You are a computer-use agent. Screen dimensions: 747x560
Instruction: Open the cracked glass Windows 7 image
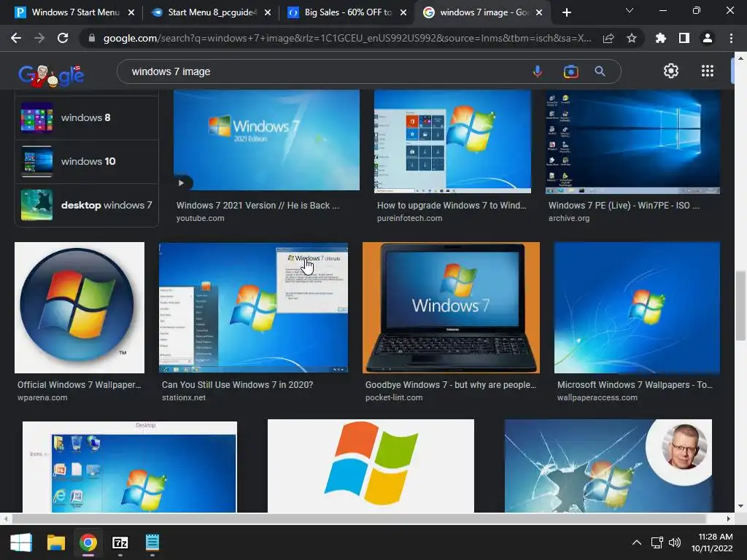click(608, 466)
